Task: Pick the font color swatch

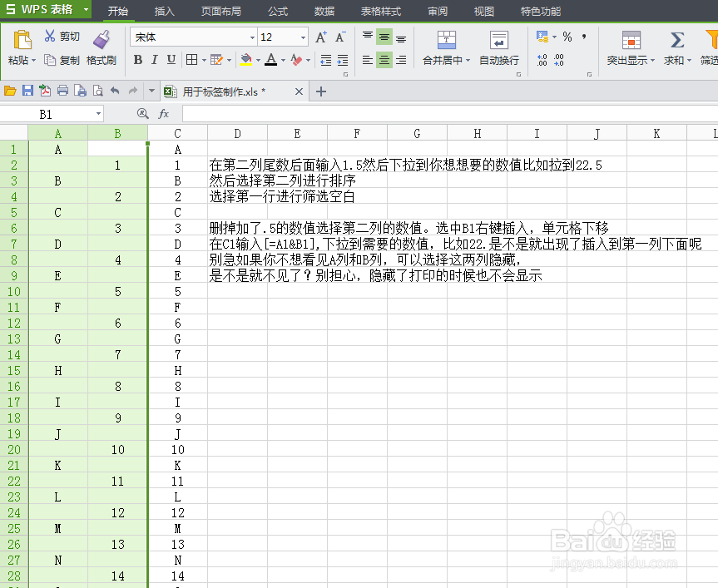Action: click(x=270, y=61)
